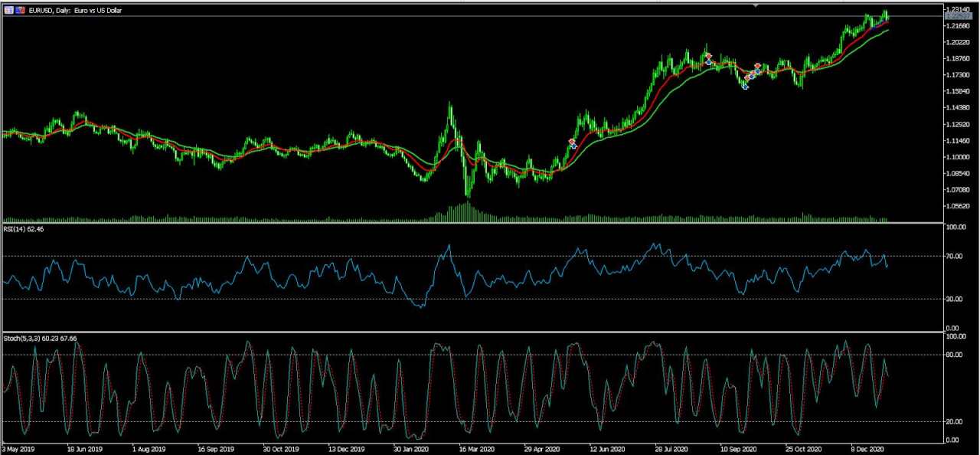Viewport: 980px width, 455px height.
Task: Click the 'Stoch(5,3,3) 60.23 67.66' indicator label
Action: click(40, 338)
